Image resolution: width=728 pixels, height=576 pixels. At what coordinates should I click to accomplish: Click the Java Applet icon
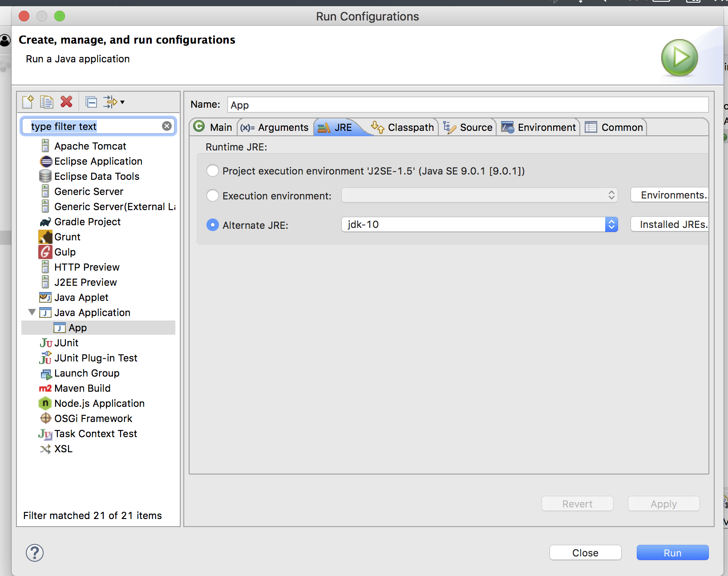tap(45, 297)
